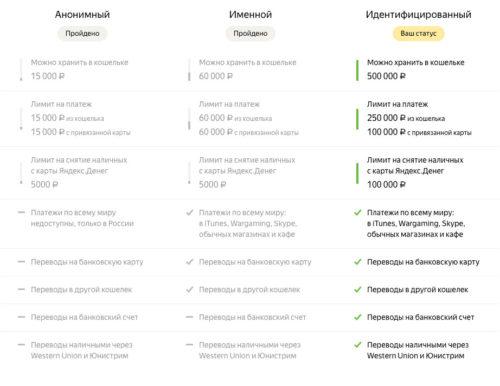Image resolution: width=500 pixels, height=386 pixels.
Task: Click gray dash next to Именной Переводы на банковский счет
Action: click(x=189, y=317)
